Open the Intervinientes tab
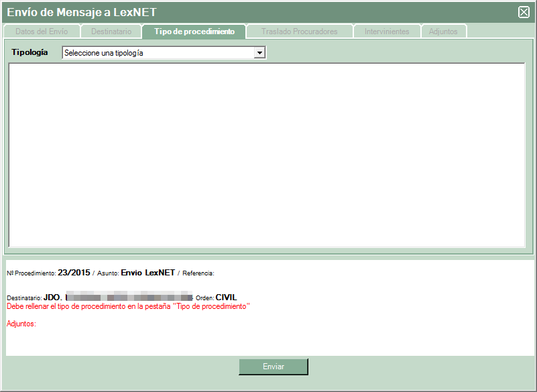The image size is (537, 392). pos(387,31)
